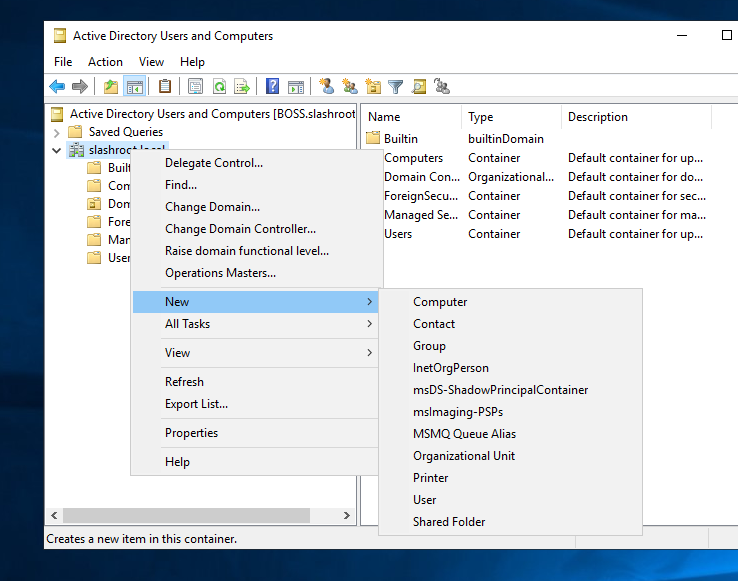738x581 pixels.
Task: Click the Back arrow toolbar icon
Action: coord(57,87)
